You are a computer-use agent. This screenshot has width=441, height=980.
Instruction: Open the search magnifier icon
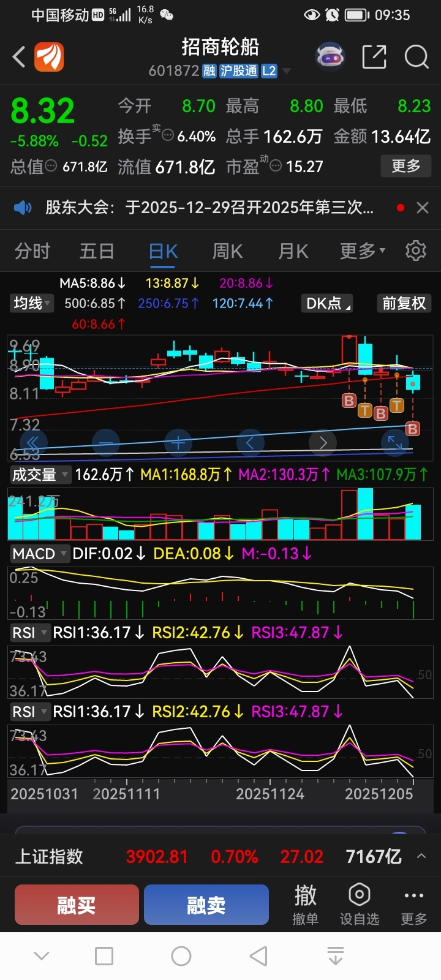click(x=417, y=57)
